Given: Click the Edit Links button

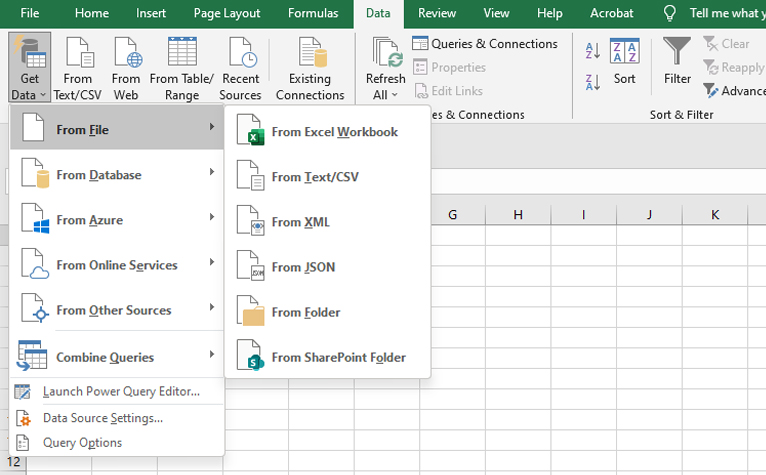Looking at the screenshot, I should pyautogui.click(x=448, y=90).
